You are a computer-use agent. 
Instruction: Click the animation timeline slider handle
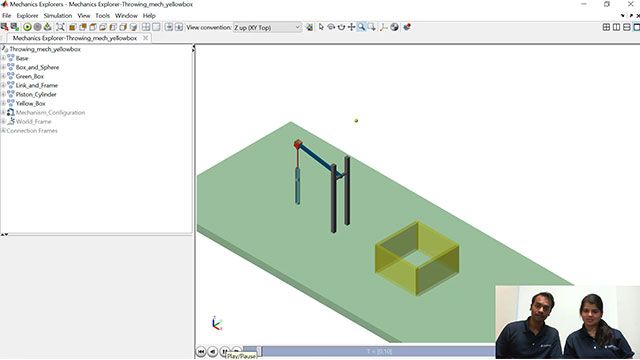coord(259,351)
